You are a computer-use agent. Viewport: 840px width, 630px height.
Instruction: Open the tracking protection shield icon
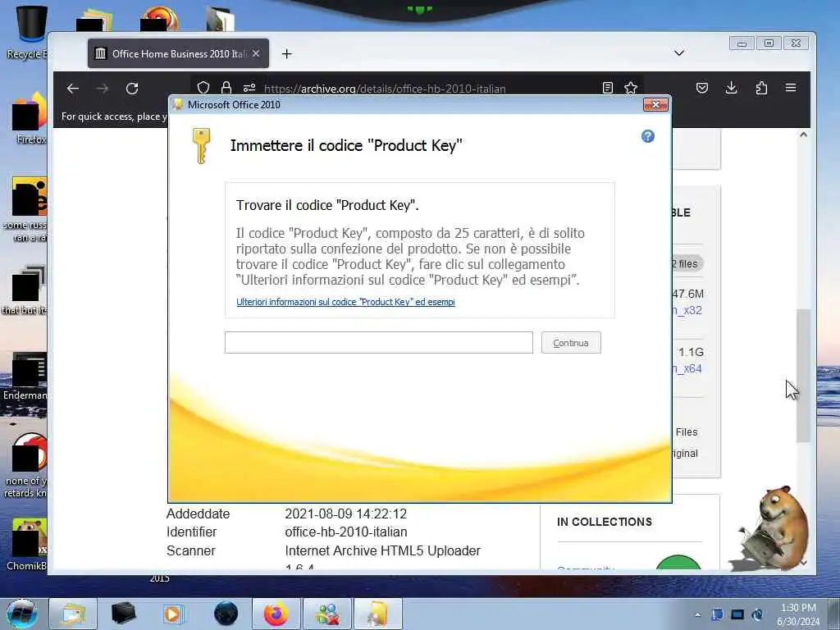click(203, 88)
